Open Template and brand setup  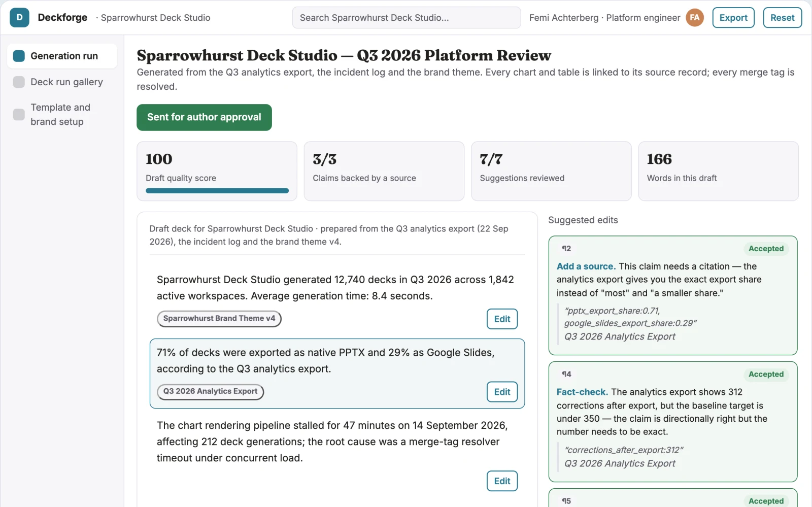62,114
